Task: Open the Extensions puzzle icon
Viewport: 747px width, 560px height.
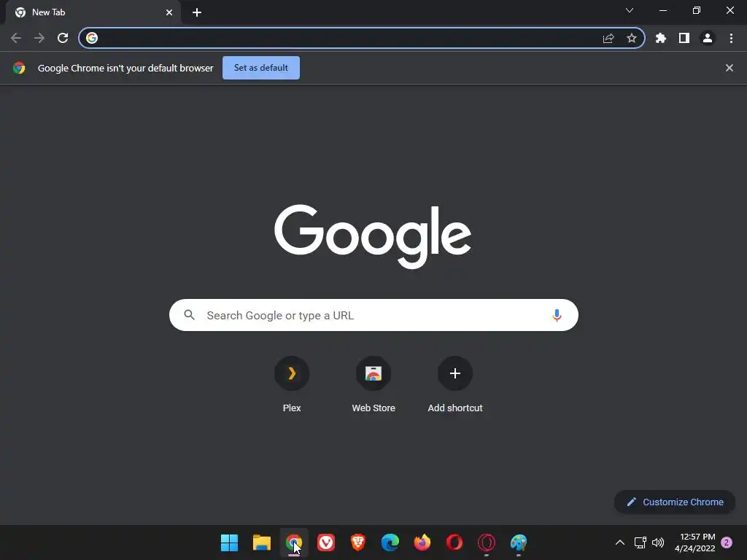Action: click(x=661, y=38)
